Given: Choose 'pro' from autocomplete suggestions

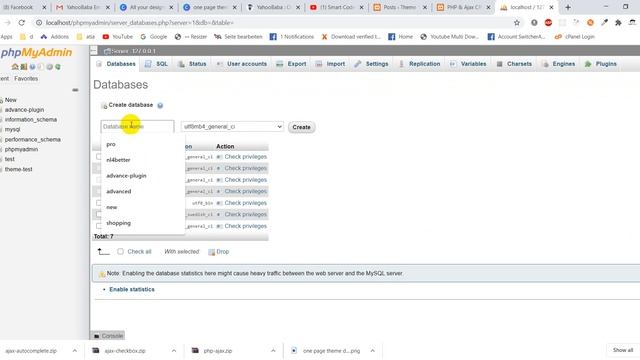Looking at the screenshot, I should tap(143, 144).
